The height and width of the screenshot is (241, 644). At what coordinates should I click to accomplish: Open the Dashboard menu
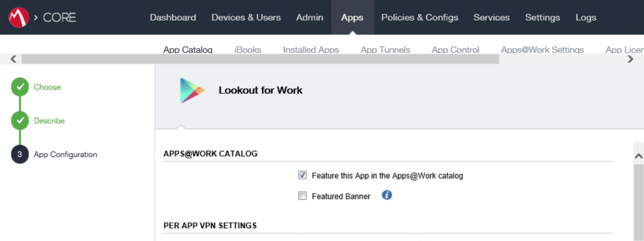173,18
